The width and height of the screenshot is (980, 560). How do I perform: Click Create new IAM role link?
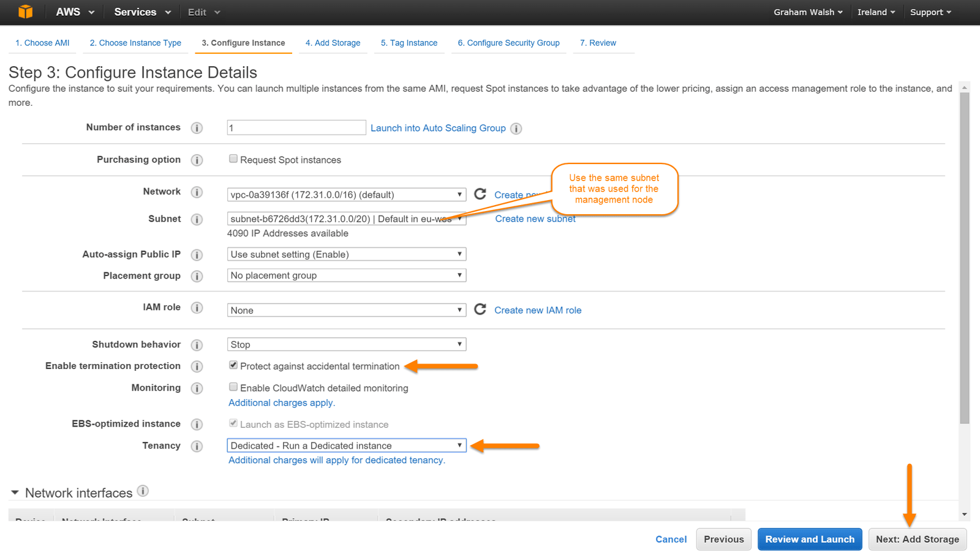pos(538,310)
